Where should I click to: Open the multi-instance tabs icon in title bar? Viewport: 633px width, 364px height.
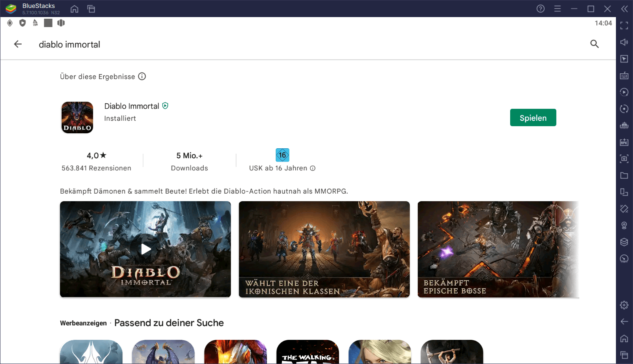tap(91, 9)
